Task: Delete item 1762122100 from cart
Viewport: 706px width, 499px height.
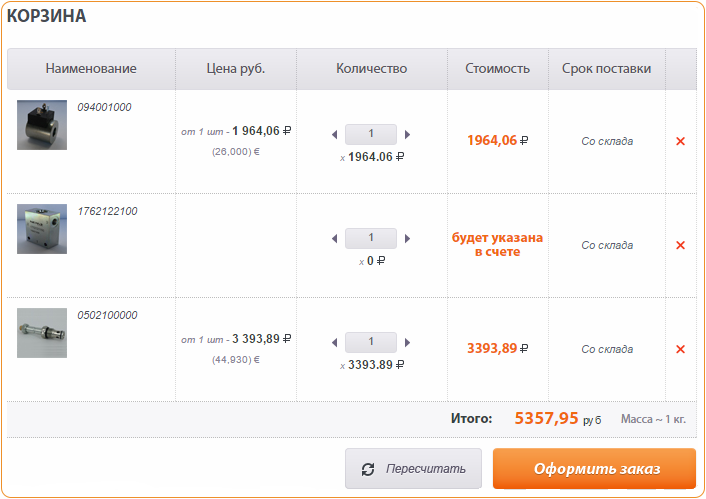Action: click(680, 245)
